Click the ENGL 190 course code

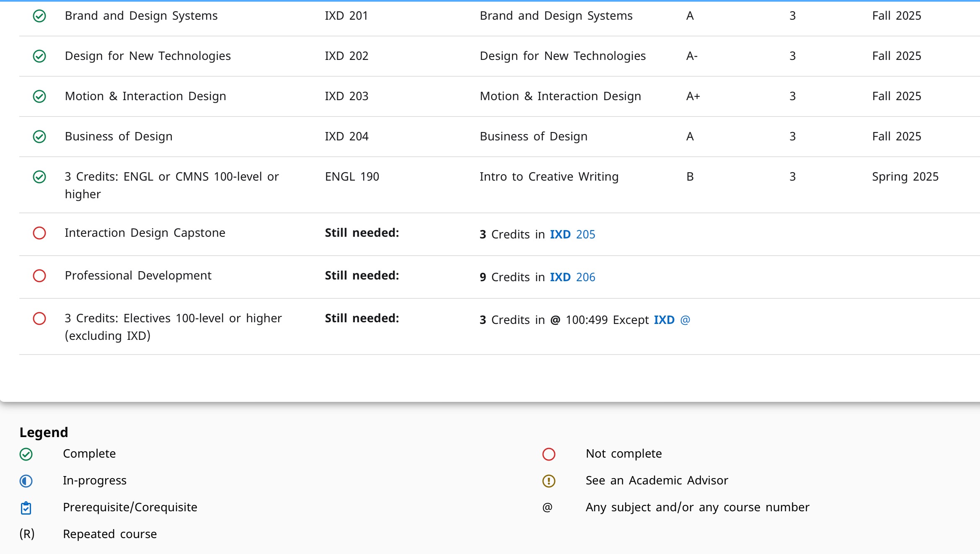[352, 177]
